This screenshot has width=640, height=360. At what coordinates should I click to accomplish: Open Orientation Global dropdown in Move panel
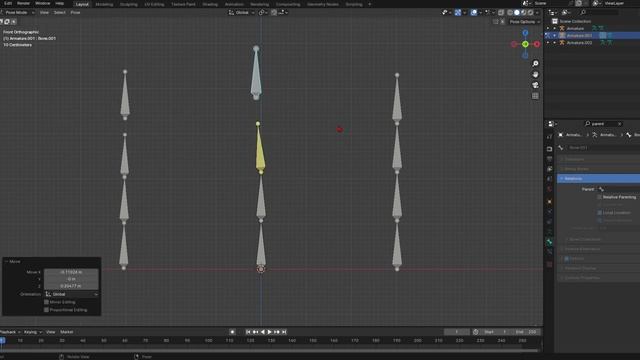71,294
